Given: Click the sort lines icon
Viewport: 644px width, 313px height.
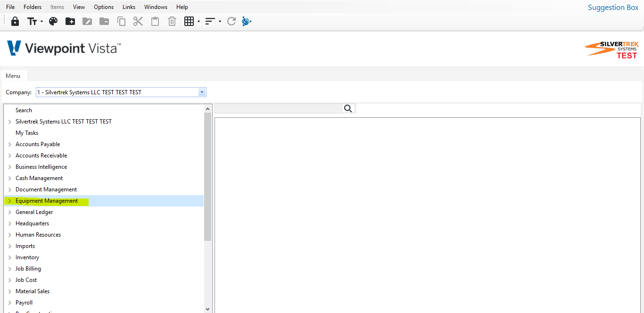Looking at the screenshot, I should (x=210, y=21).
